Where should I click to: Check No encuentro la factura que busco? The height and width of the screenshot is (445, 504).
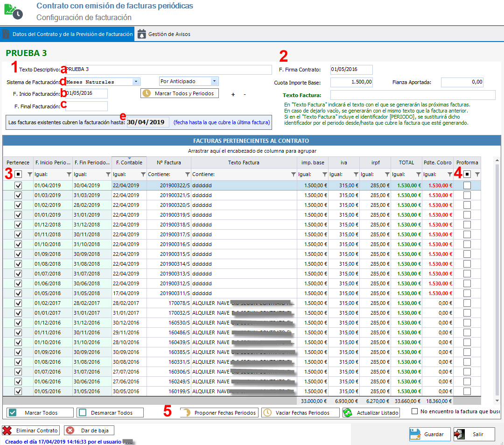415,411
